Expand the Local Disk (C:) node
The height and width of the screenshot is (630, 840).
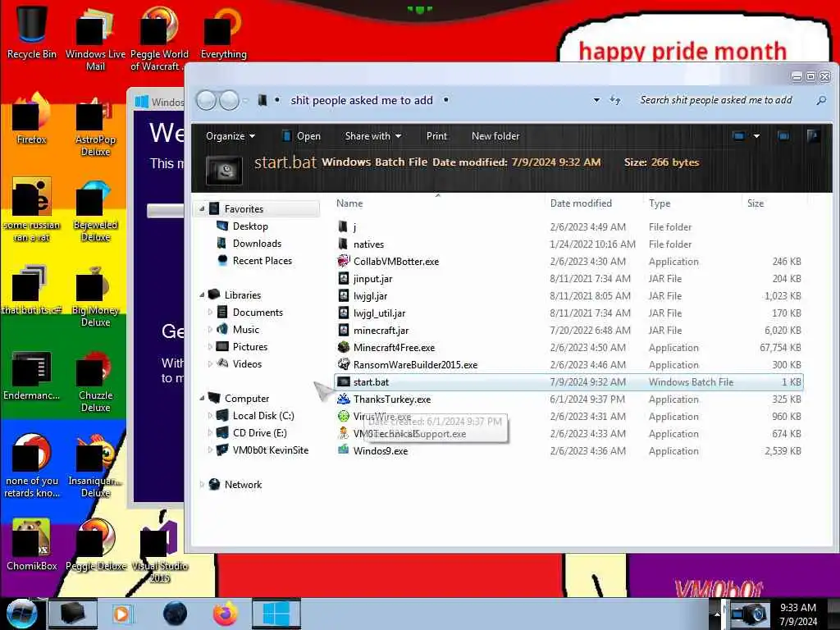point(210,416)
